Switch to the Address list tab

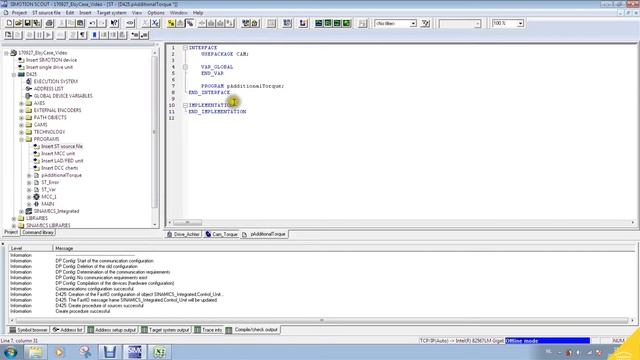[x=68, y=330]
